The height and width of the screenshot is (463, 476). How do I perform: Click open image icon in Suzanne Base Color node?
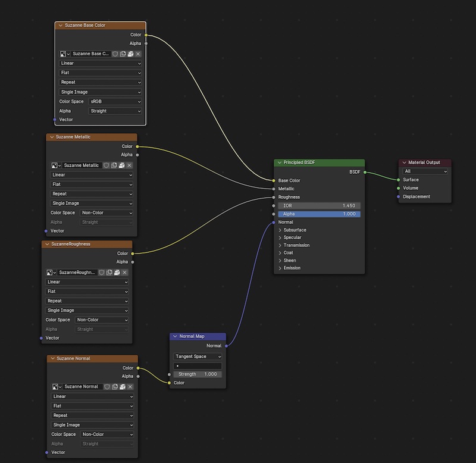pyautogui.click(x=130, y=54)
